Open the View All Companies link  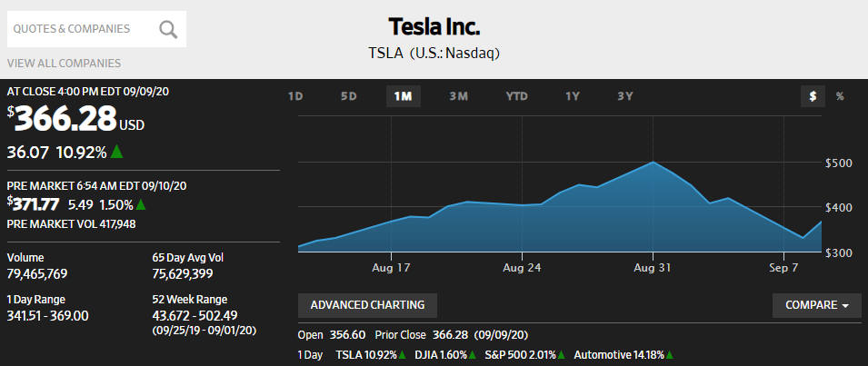64,63
